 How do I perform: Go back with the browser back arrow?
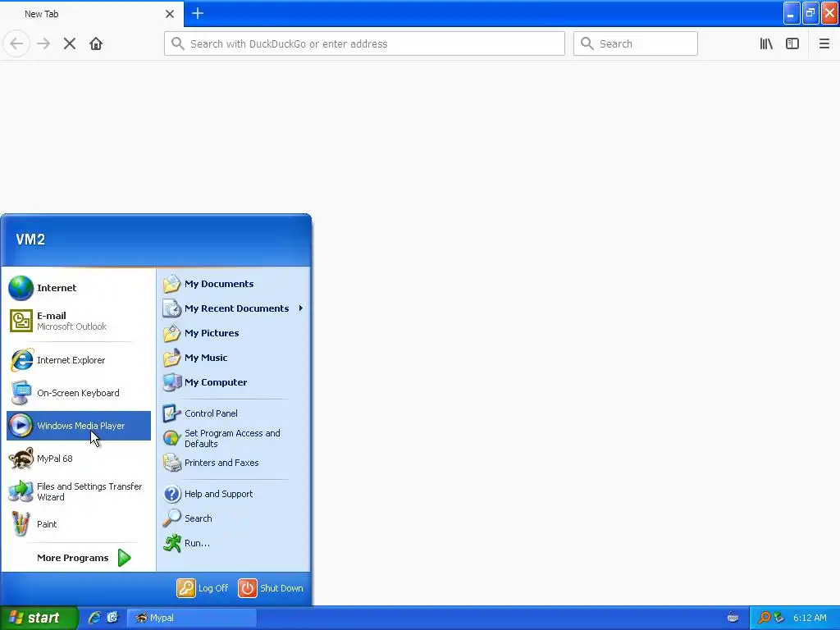(16, 43)
